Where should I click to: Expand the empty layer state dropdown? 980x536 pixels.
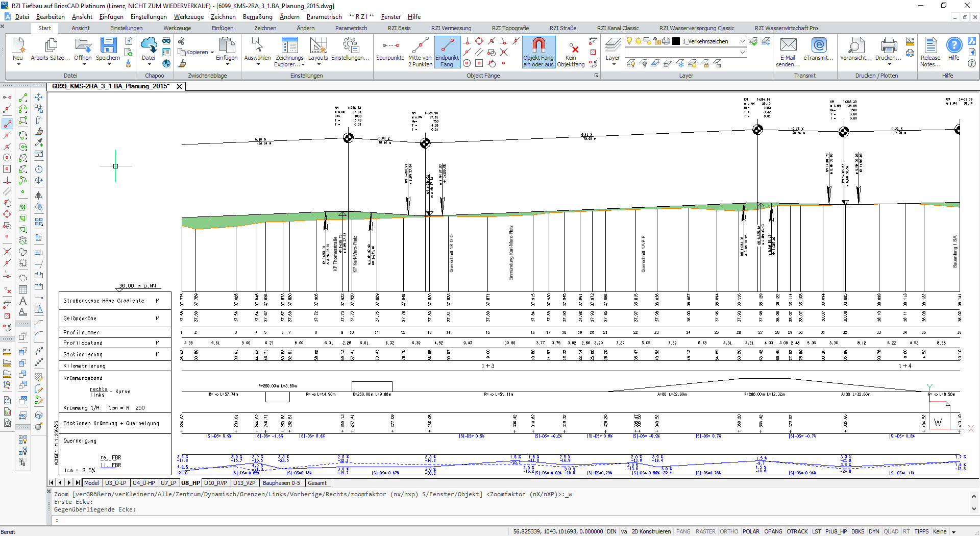pos(742,53)
